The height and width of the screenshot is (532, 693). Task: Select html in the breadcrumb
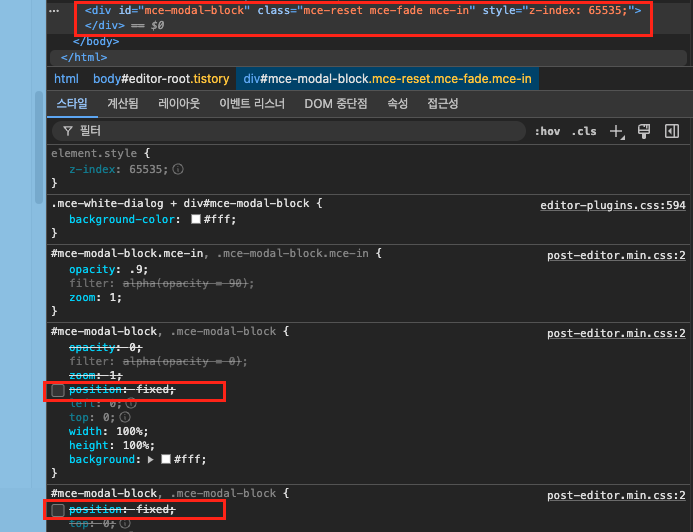(66, 79)
